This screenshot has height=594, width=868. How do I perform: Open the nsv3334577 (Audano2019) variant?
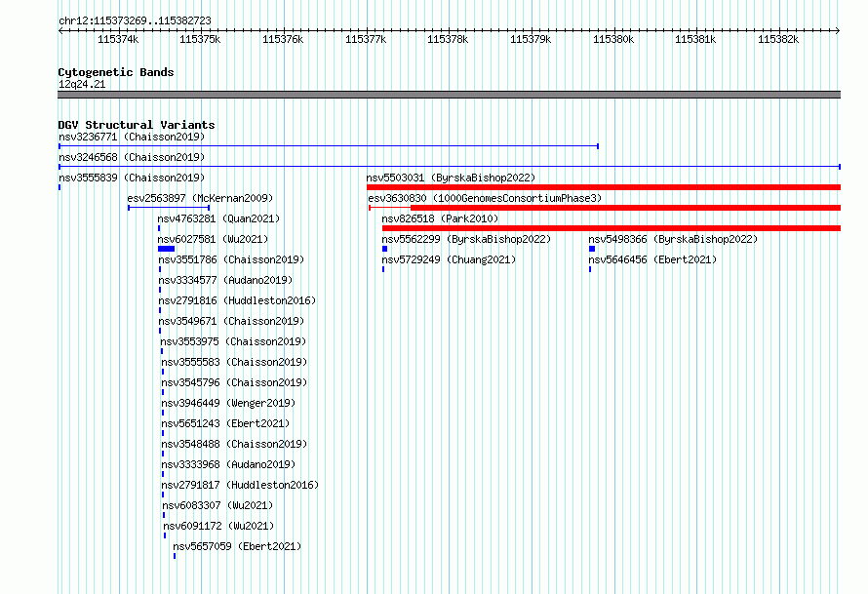point(225,280)
